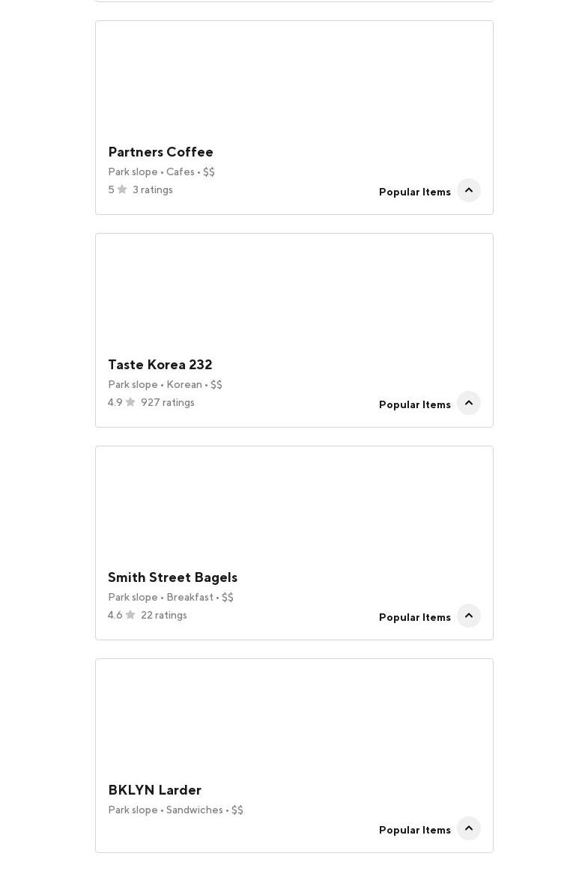Click Park slope Korean category line

pyautogui.click(x=165, y=384)
